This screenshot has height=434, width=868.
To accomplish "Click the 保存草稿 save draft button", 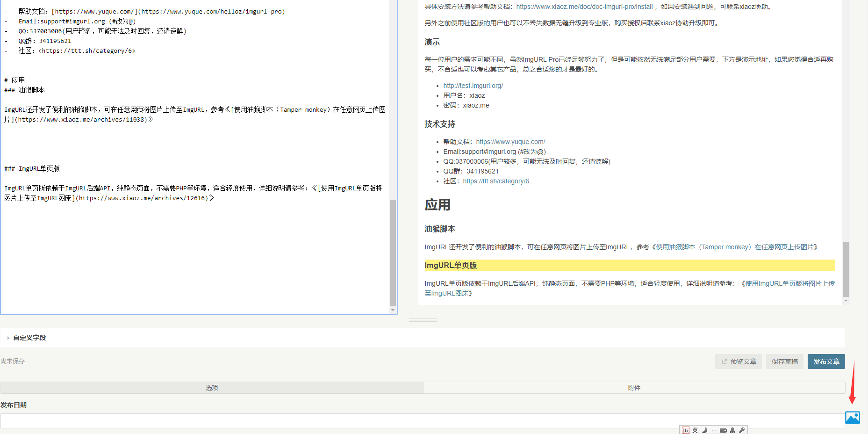I will coord(784,362).
